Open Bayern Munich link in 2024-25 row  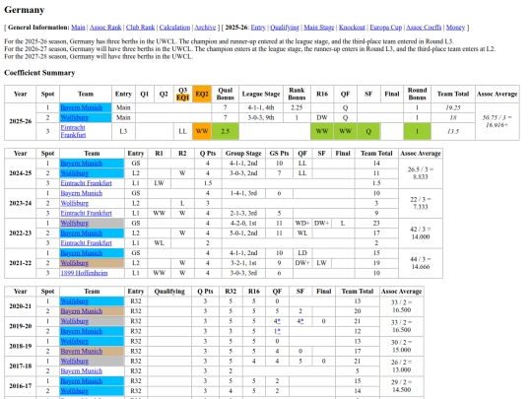click(x=82, y=164)
